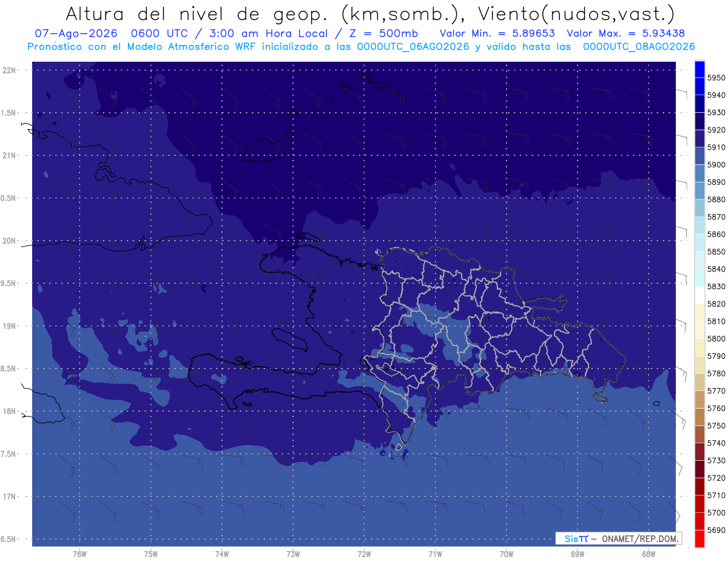Click the '18N' latitude label
Screen dimensions: 728x562
(x=10, y=411)
